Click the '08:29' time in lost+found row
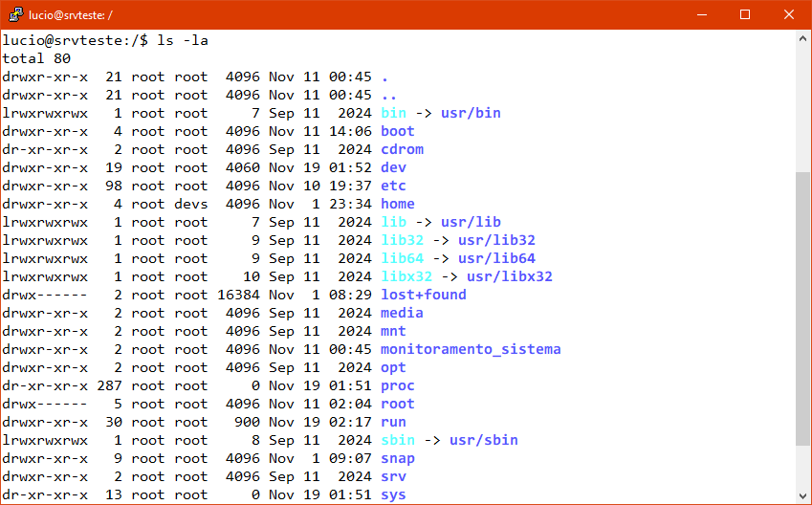The image size is (812, 505). [351, 295]
